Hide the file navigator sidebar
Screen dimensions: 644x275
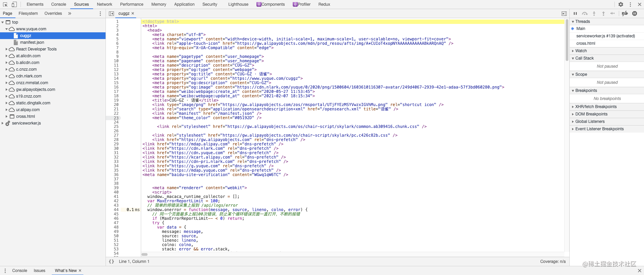tap(111, 13)
